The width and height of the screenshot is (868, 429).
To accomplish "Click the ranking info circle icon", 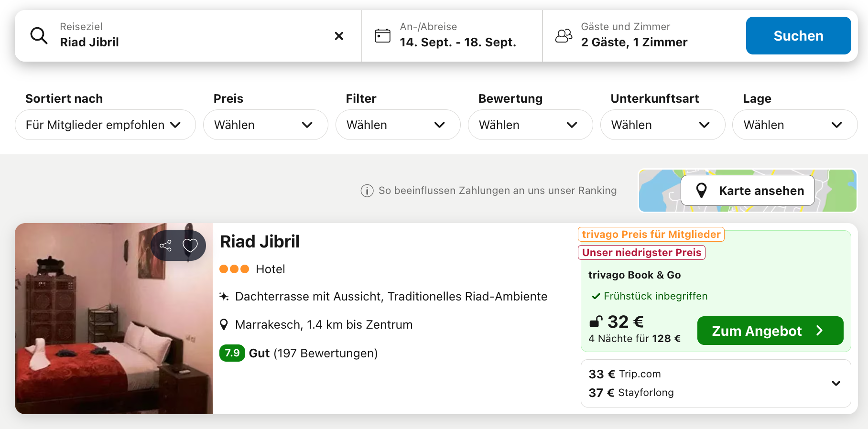I will coord(367,191).
